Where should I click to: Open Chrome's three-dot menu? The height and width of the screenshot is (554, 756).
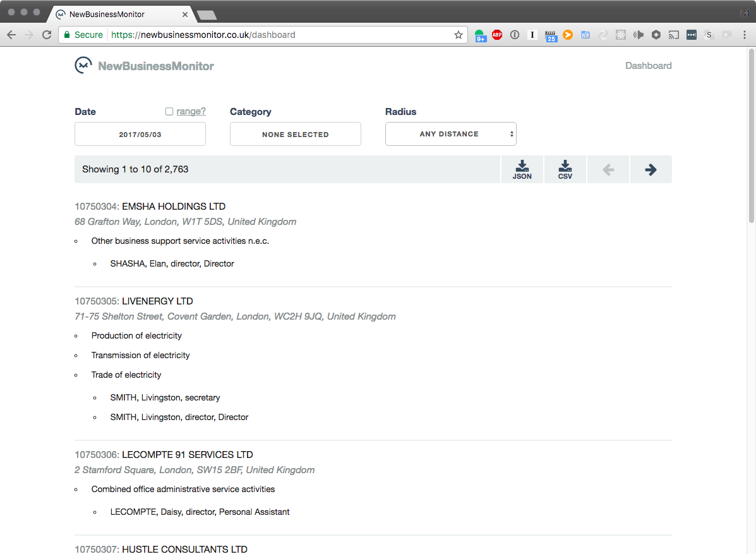(745, 35)
